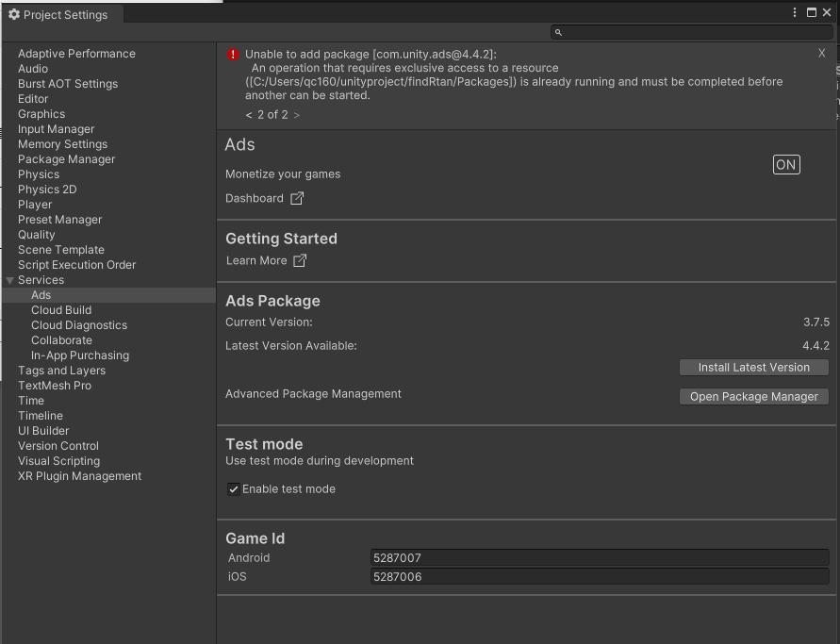Select Adaptive Performance settings

76,54
